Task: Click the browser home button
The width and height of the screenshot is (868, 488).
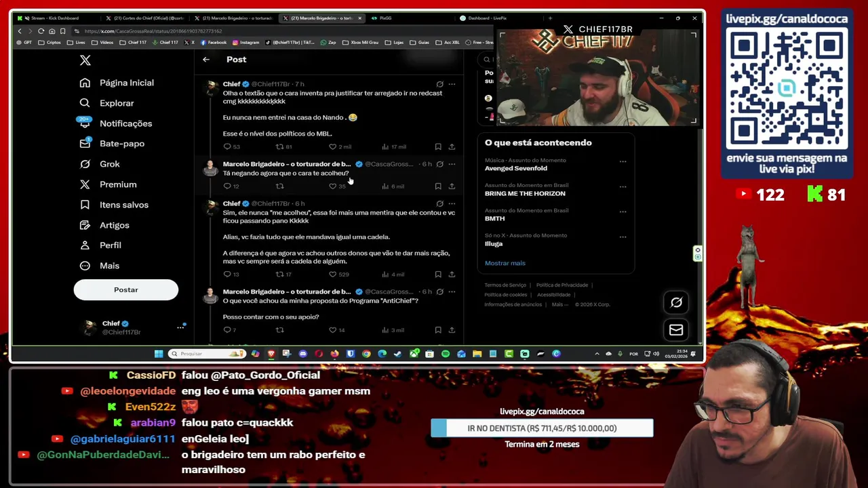Action: click(52, 31)
